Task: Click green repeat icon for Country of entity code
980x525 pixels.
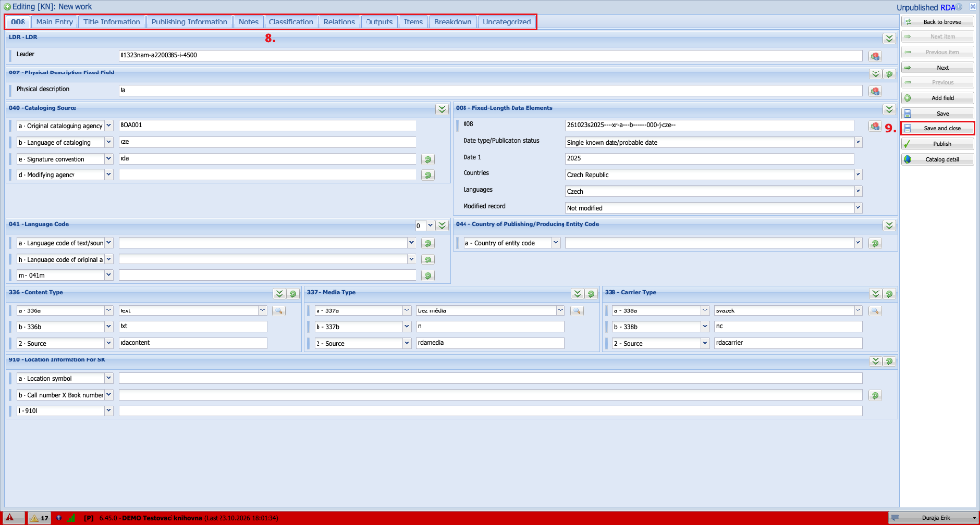Action: (875, 243)
